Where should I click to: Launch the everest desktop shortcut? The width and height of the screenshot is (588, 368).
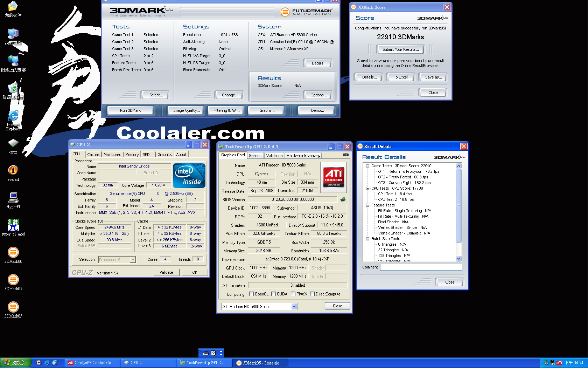point(13,171)
